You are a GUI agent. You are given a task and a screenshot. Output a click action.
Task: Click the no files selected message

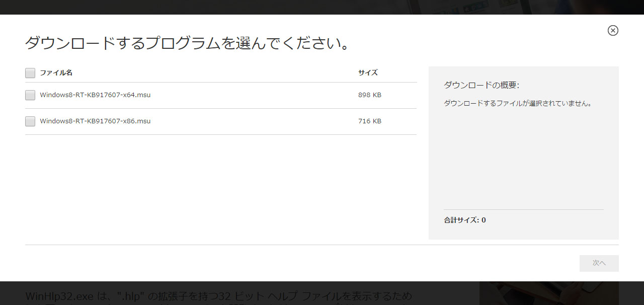[x=518, y=103]
